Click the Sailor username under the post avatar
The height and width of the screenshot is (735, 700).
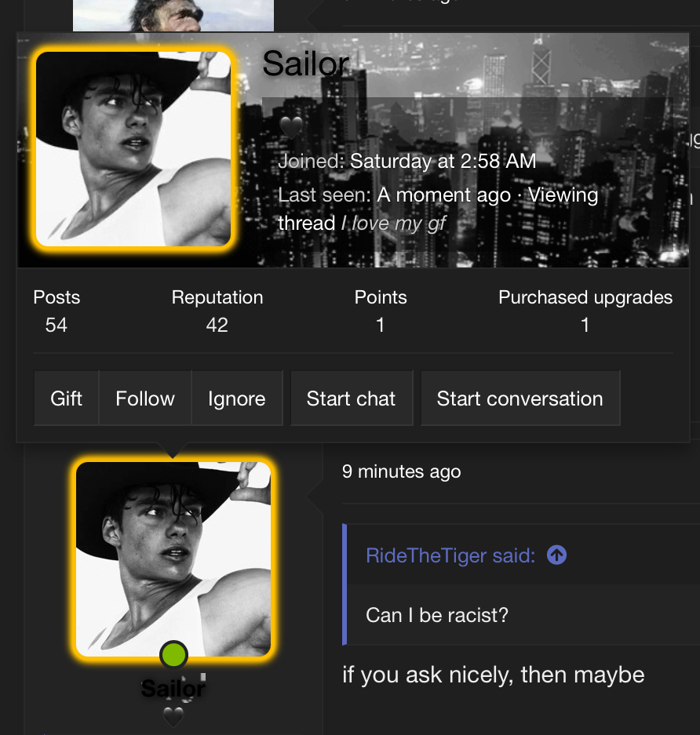pyautogui.click(x=173, y=689)
